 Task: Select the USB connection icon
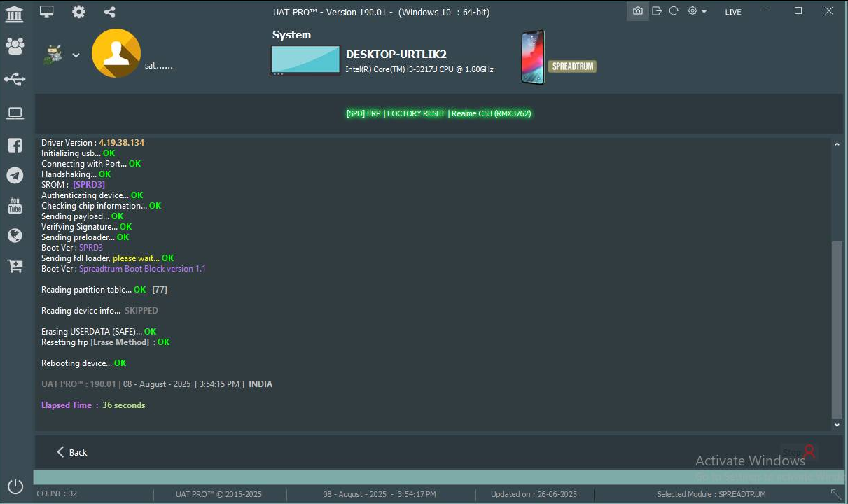pyautogui.click(x=15, y=79)
